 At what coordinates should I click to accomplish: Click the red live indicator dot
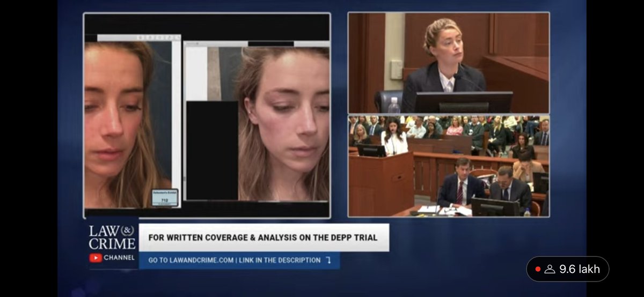point(538,269)
